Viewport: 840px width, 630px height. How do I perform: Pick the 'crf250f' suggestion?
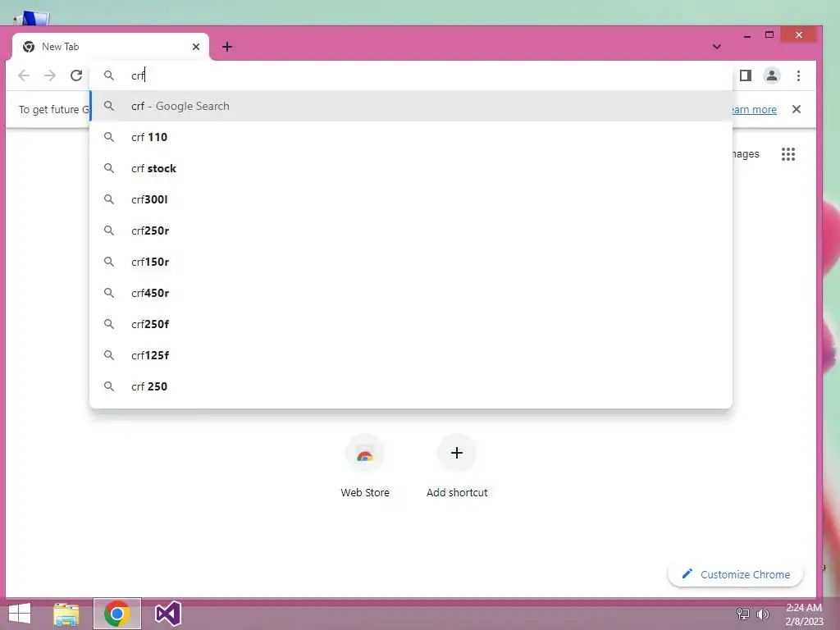[411, 323]
